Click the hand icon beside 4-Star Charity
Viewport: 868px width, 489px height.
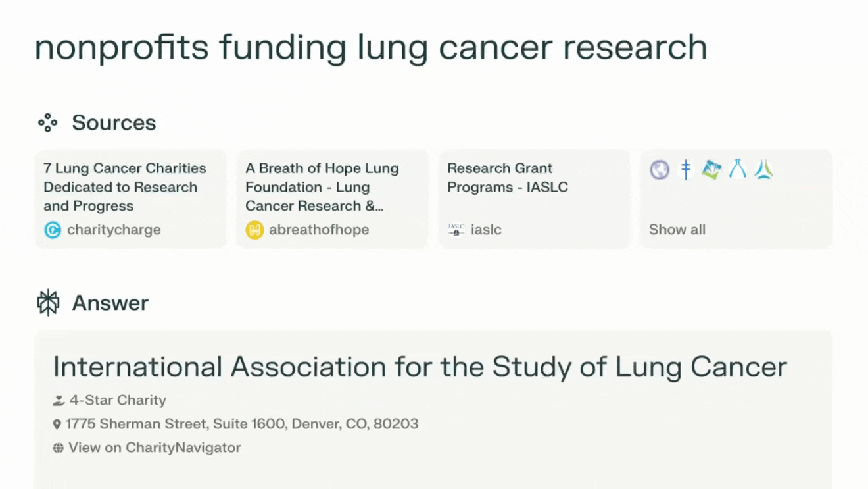(59, 400)
